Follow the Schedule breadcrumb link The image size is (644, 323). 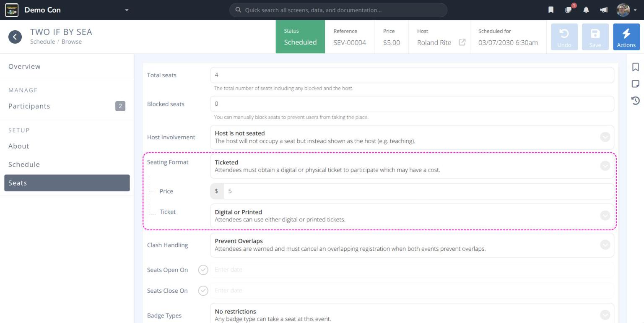(x=42, y=42)
